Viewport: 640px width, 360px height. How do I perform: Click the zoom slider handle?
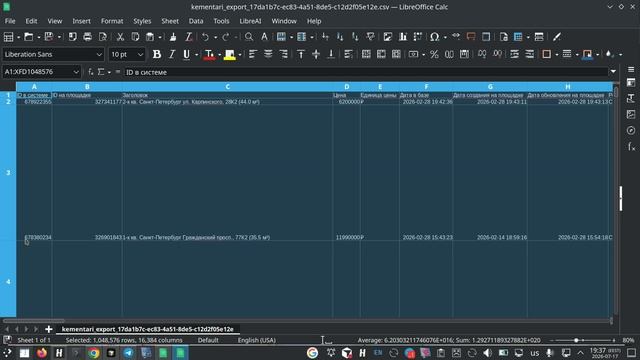tap(576, 340)
